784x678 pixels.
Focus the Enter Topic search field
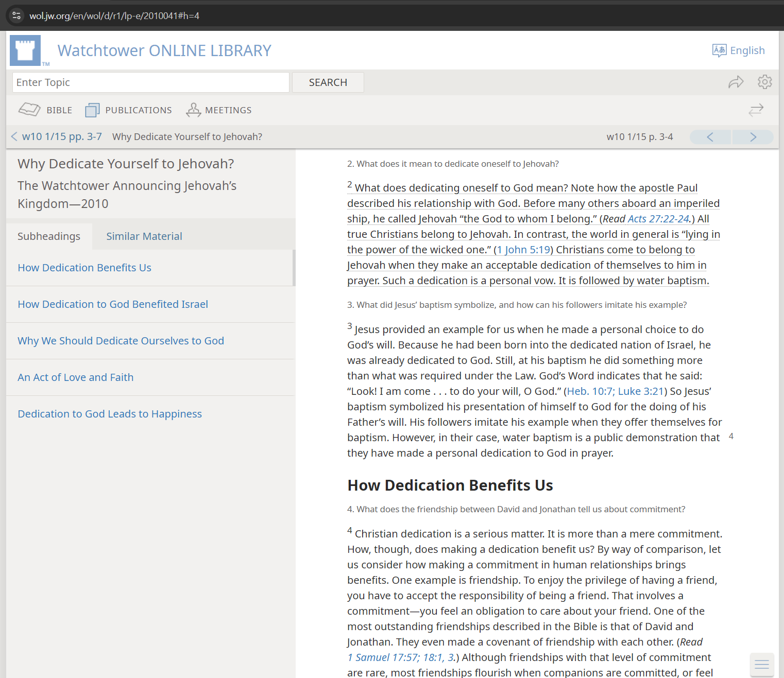150,82
